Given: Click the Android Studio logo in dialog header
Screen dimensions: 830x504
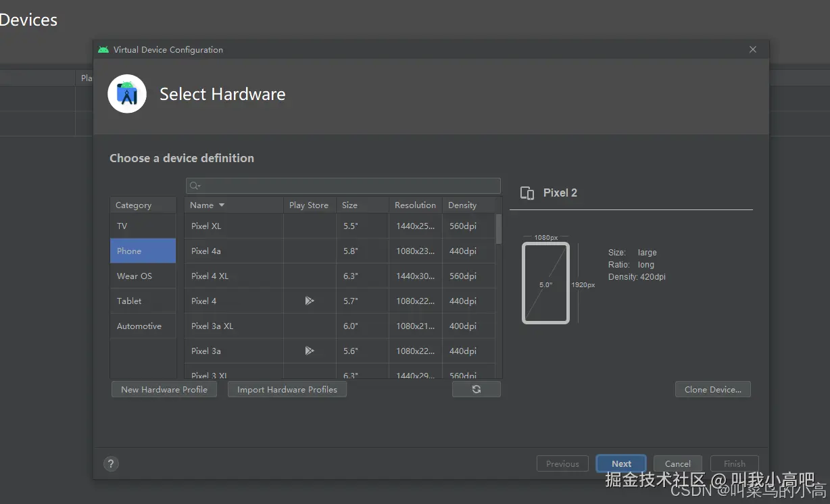Looking at the screenshot, I should coord(127,94).
